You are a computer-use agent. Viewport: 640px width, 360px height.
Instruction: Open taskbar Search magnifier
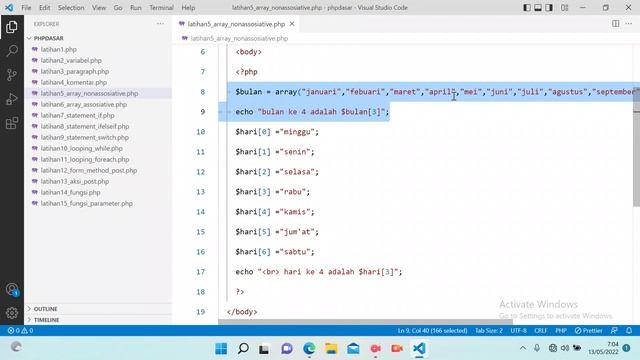click(x=243, y=349)
